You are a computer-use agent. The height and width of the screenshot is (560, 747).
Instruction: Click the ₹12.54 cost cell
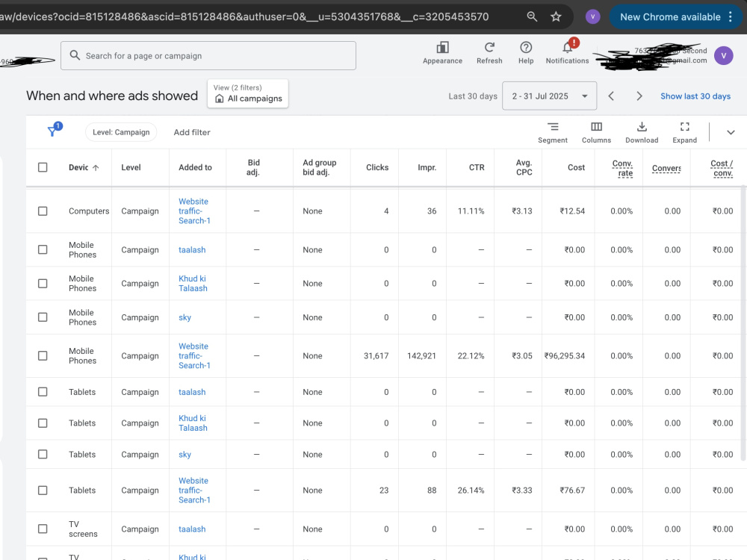(x=572, y=211)
